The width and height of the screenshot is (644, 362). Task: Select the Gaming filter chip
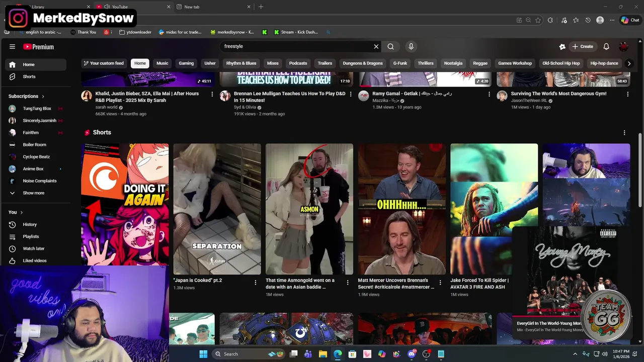[186, 63]
